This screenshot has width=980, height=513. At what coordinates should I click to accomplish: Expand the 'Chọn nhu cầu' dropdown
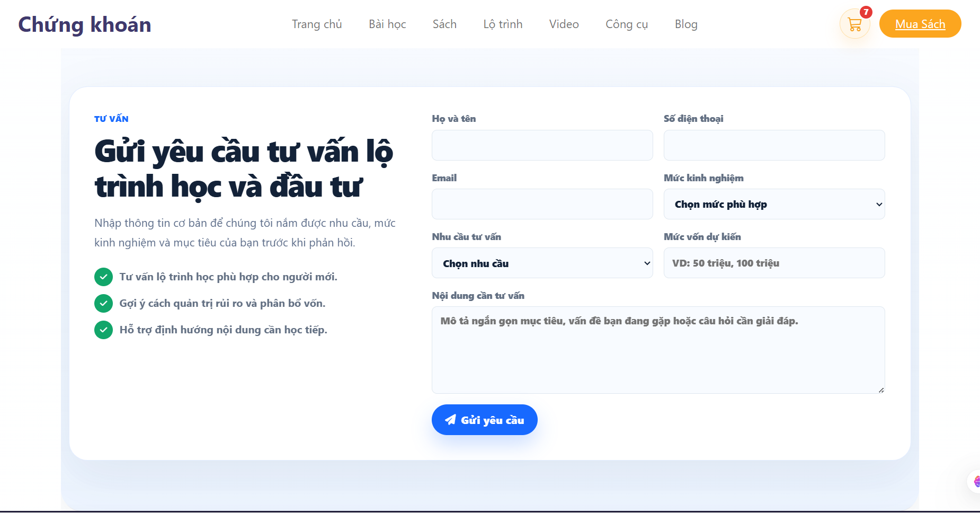[x=542, y=263]
